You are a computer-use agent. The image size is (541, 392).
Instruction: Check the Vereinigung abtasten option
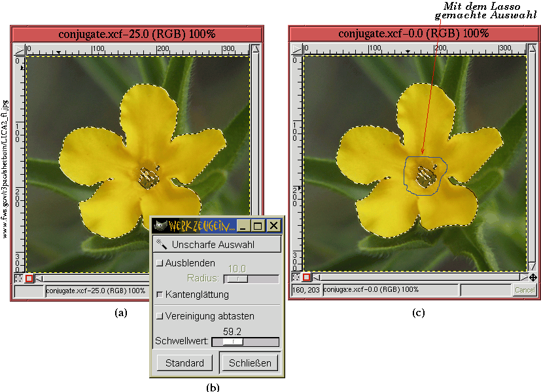(x=160, y=316)
